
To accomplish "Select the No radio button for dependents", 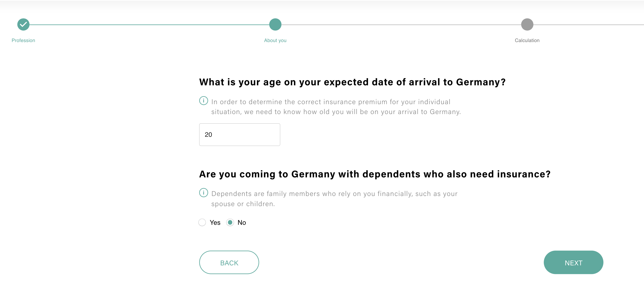I will point(230,222).
